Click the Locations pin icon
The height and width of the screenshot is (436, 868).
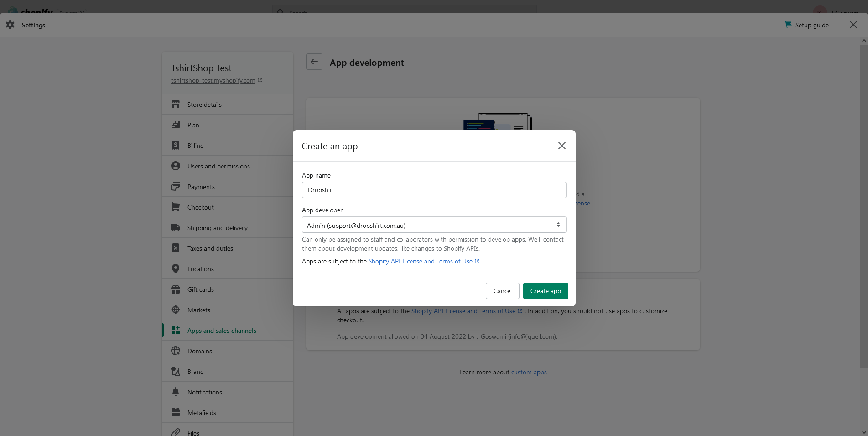176,269
